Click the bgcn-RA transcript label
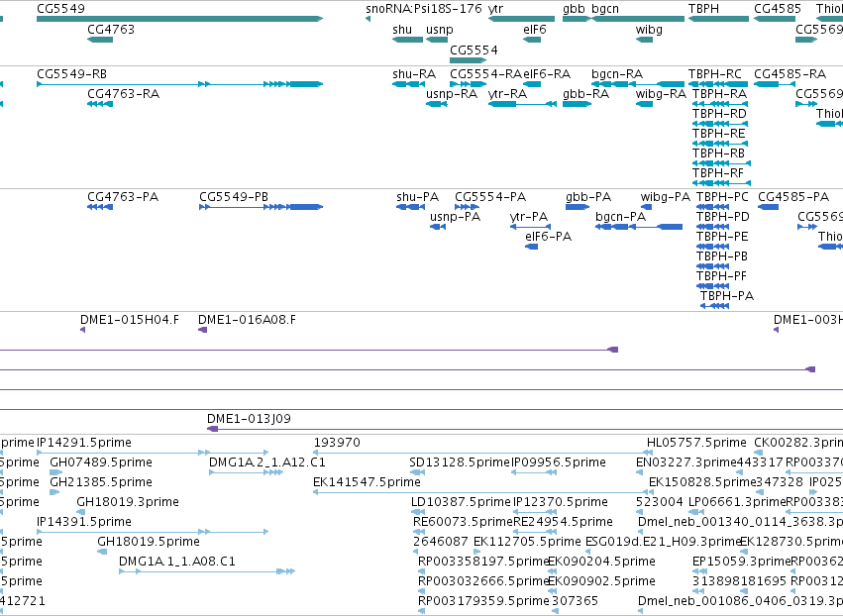This screenshot has width=843, height=616. (617, 74)
